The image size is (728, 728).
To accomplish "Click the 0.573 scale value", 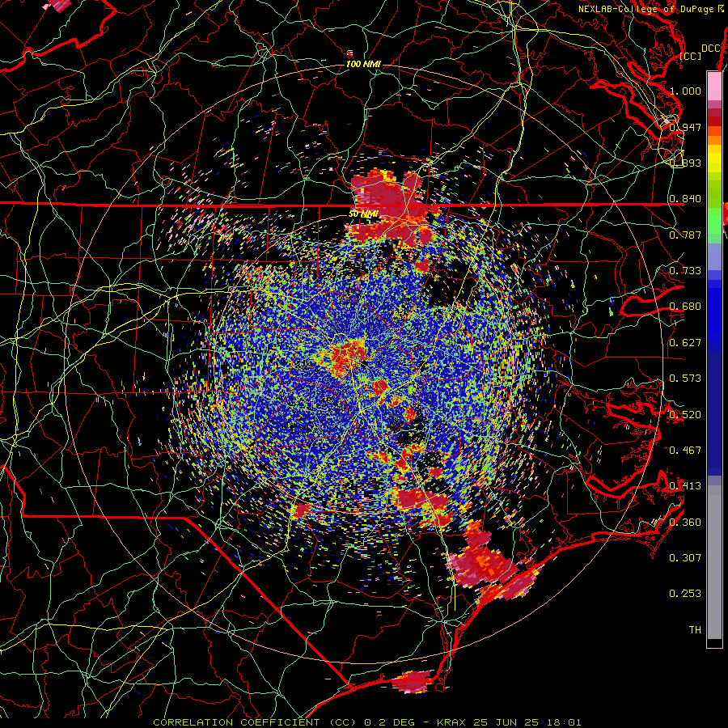I will pos(685,379).
